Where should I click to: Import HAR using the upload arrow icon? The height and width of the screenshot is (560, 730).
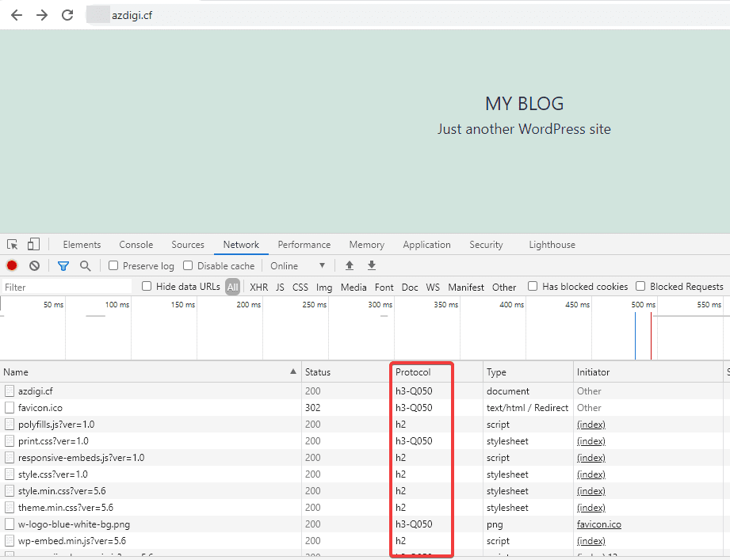click(x=349, y=265)
